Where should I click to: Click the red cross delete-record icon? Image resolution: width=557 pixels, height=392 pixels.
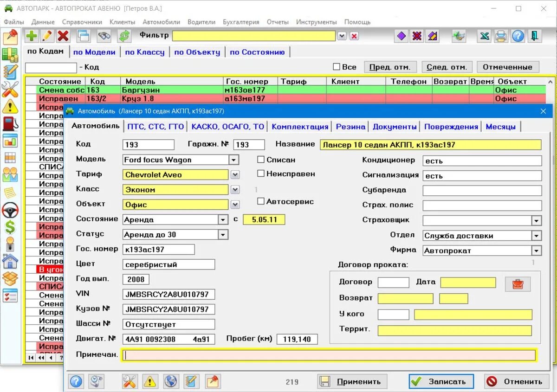tap(63, 36)
